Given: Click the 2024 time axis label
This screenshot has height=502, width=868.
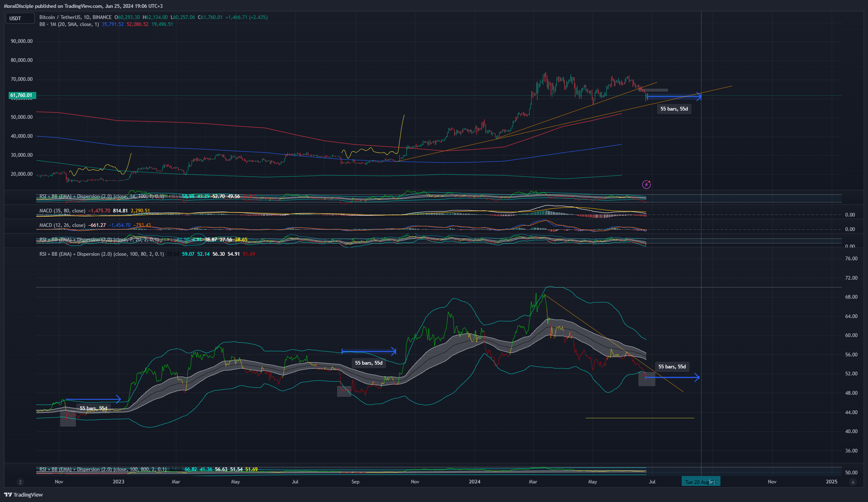Looking at the screenshot, I should tap(474, 482).
